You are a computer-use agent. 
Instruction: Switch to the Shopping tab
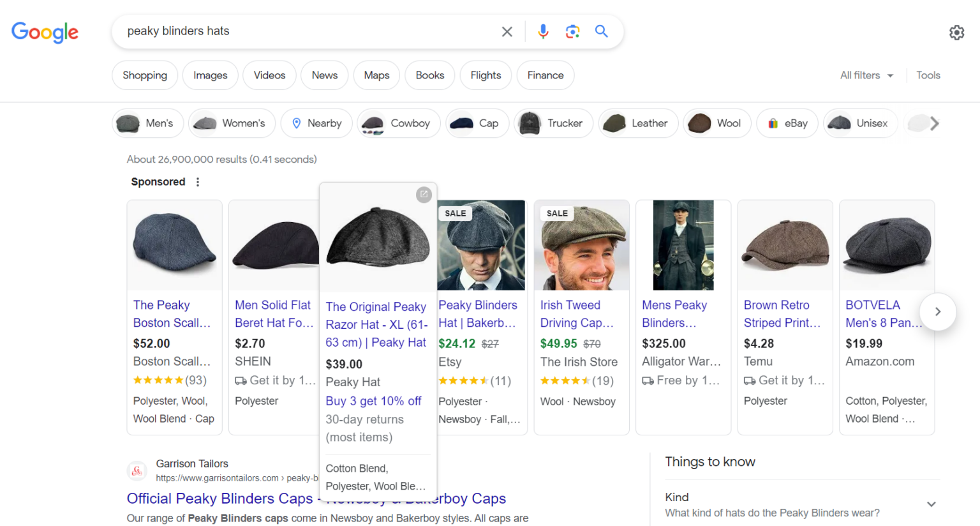[144, 75]
